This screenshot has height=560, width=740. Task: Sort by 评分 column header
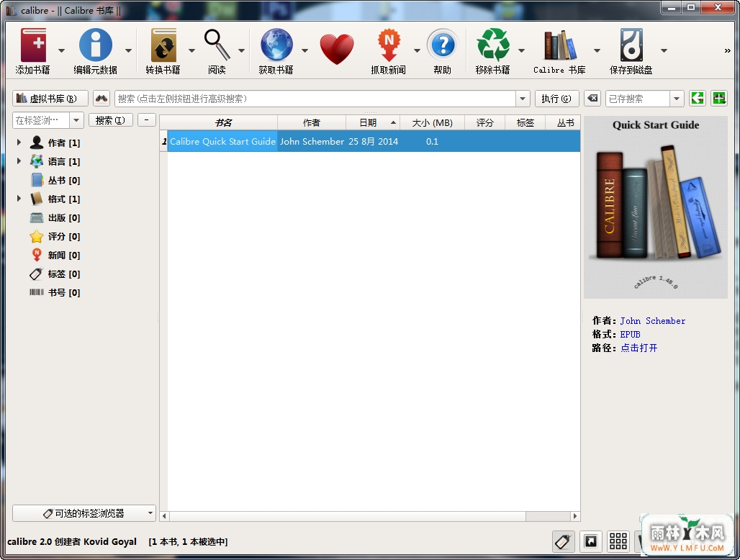click(484, 122)
